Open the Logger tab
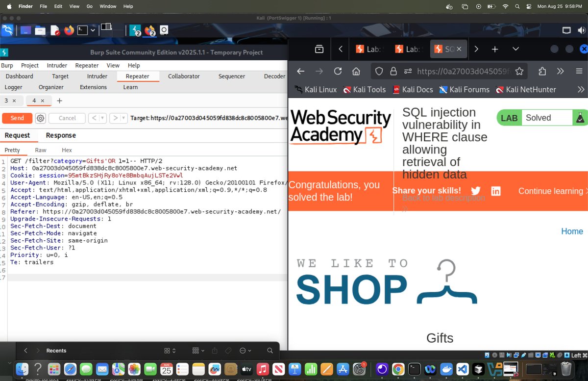Screen dimensions: 588x381 click(x=13, y=87)
